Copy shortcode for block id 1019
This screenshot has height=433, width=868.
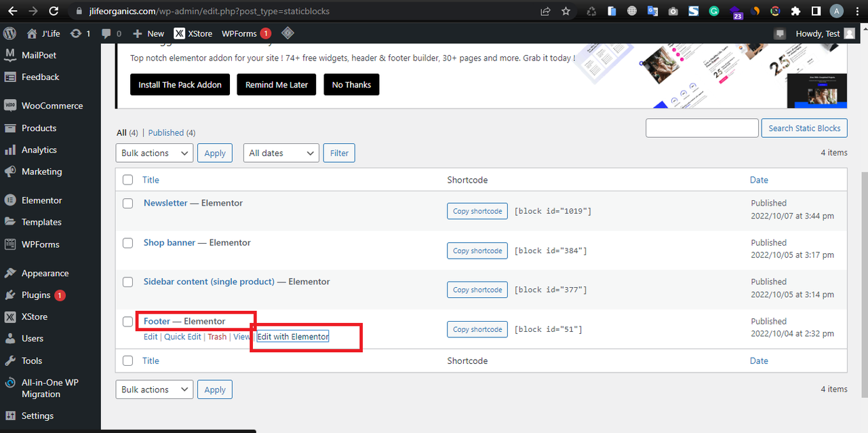477,211
